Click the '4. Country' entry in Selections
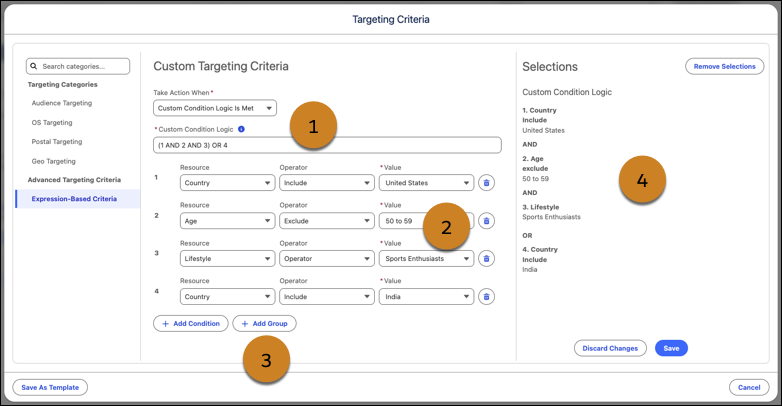The height and width of the screenshot is (406, 782). (x=540, y=249)
